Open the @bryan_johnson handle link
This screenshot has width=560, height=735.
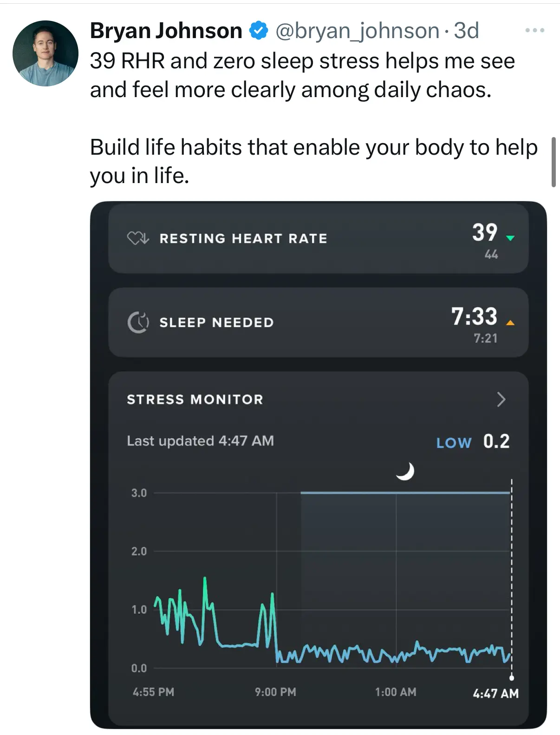[357, 31]
